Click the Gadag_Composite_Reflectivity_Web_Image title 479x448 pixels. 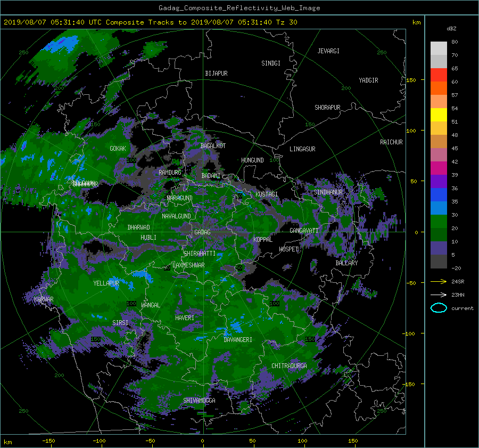point(239,8)
